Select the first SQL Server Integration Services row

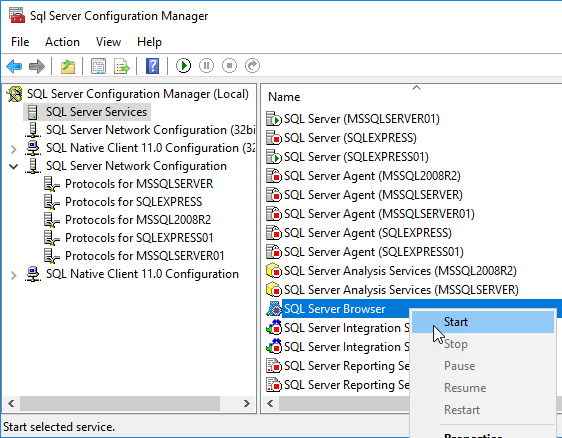pos(347,328)
